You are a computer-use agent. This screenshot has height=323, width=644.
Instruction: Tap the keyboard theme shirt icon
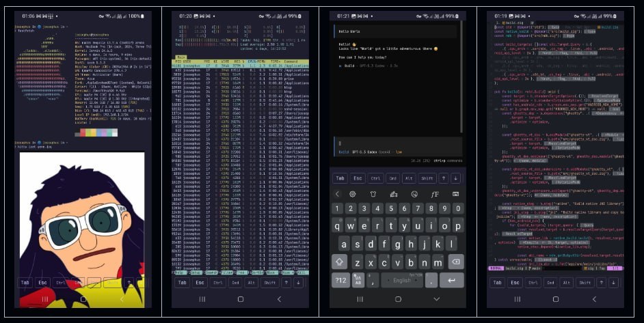coord(373,194)
